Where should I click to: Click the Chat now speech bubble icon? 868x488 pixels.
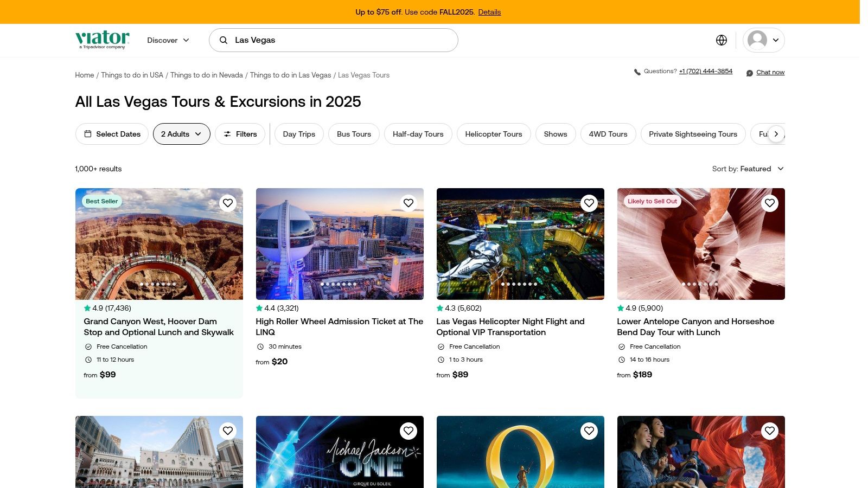749,73
